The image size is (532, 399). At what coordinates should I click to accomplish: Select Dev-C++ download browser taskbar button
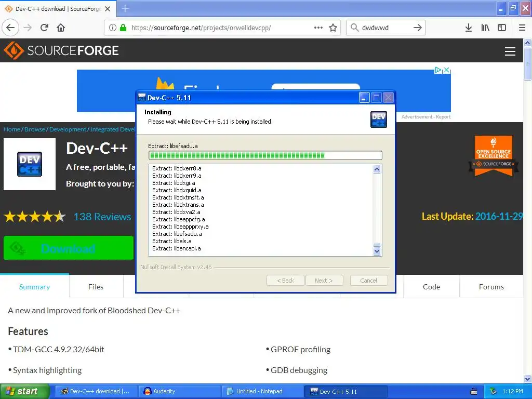(96, 391)
